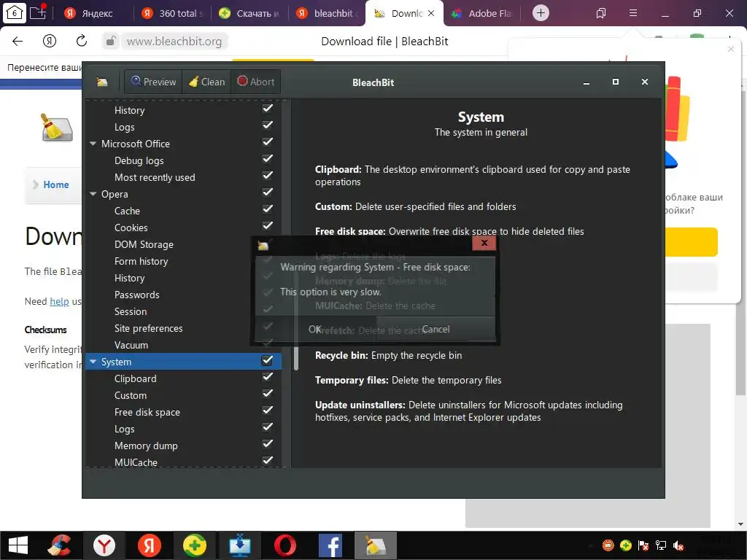The image size is (747, 560).
Task: Toggle the Clipboard checkbox
Action: pos(268,377)
